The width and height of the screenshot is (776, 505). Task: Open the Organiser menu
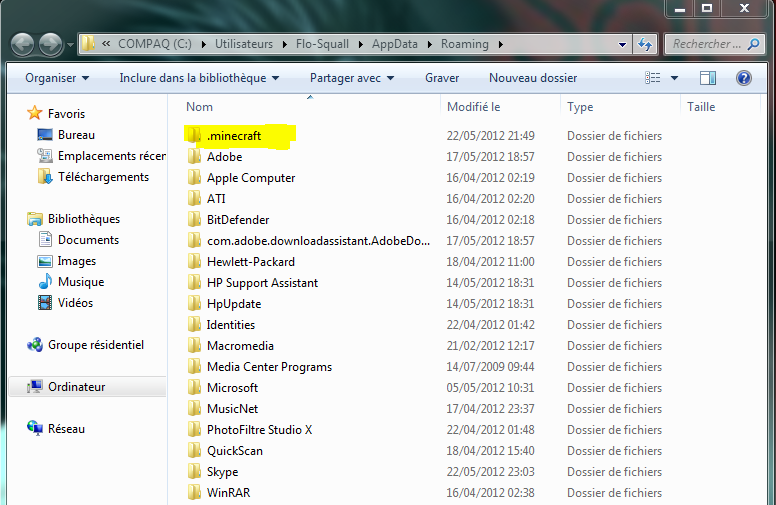pyautogui.click(x=57, y=78)
